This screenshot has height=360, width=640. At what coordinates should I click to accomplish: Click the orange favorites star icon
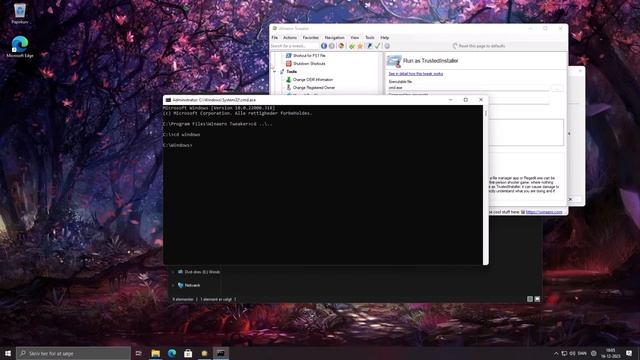360,46
